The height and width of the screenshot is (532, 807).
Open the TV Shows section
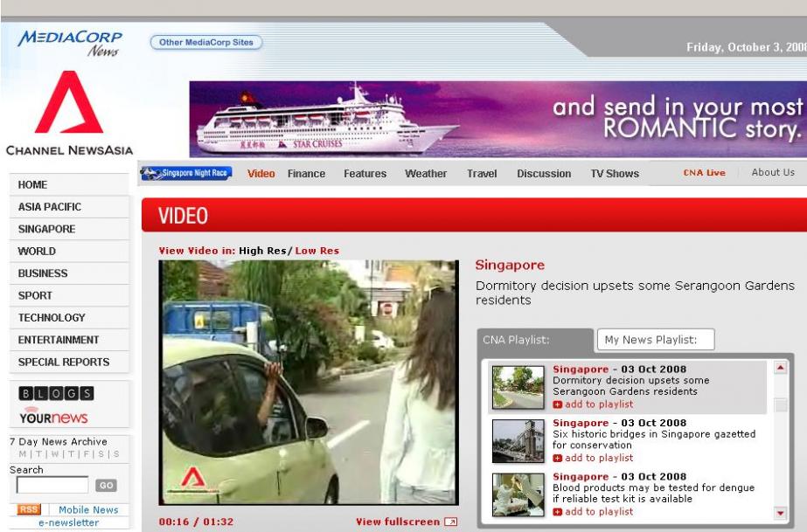[615, 174]
